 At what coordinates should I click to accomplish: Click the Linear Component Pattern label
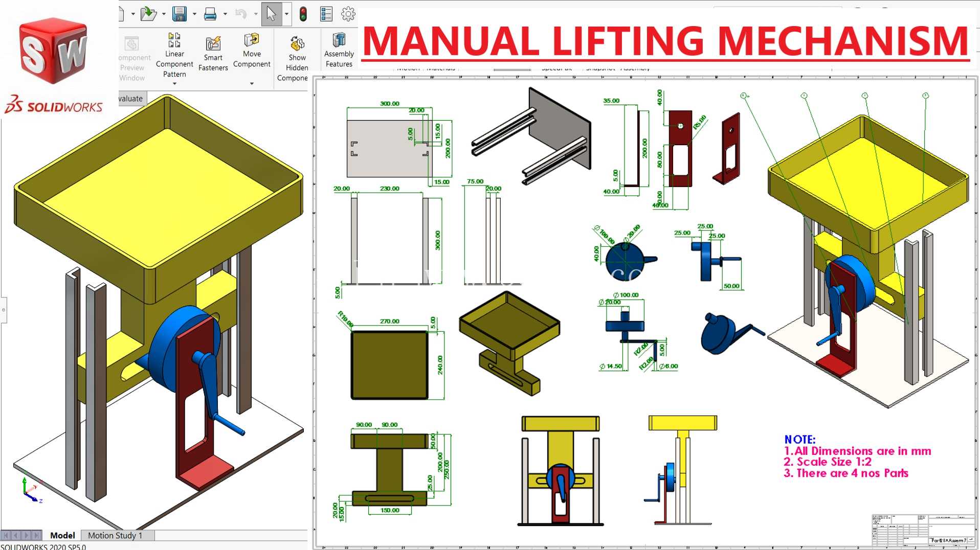click(174, 64)
